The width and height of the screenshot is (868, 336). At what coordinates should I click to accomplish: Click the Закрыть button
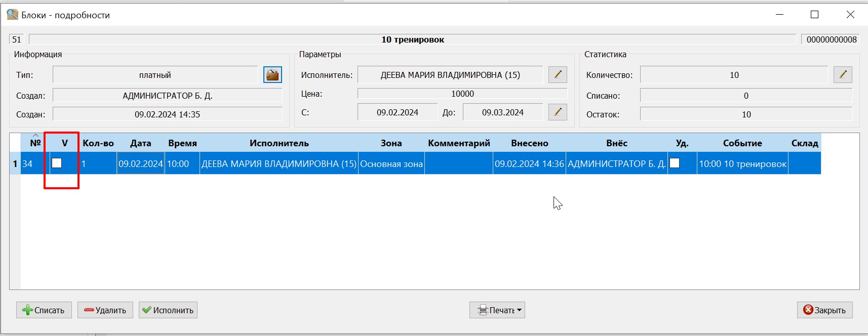click(x=825, y=310)
